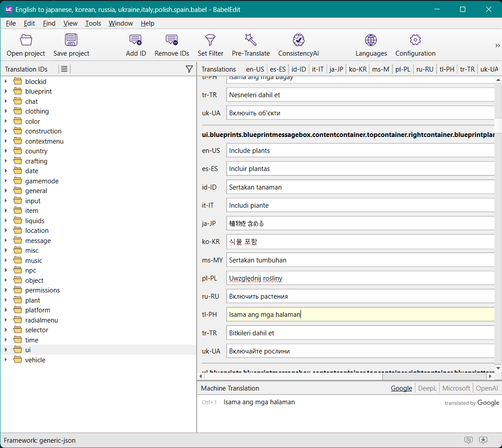The height and width of the screenshot is (448, 502).
Task: Launch the ConsistencyAI tool
Action: click(x=298, y=40)
